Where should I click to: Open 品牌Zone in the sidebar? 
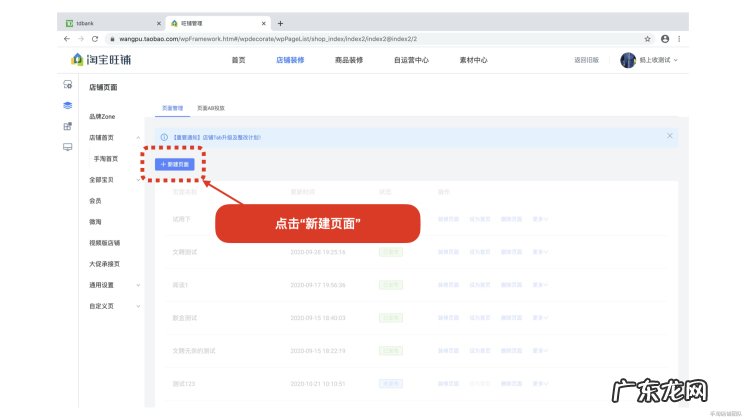[102, 116]
